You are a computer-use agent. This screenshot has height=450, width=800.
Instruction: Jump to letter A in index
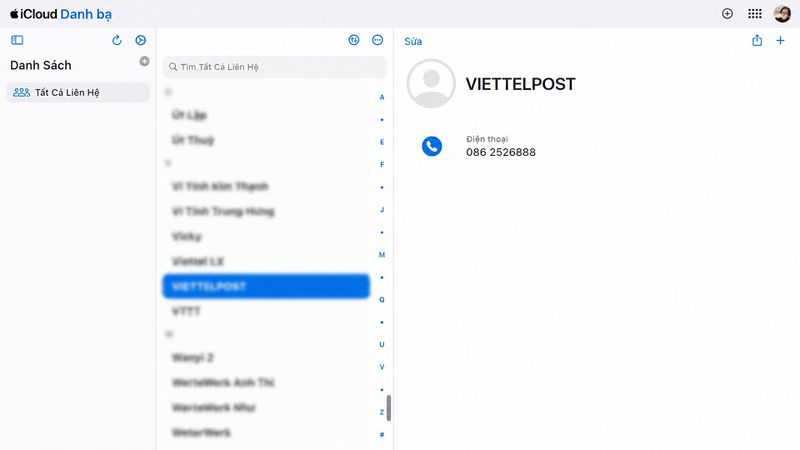[x=382, y=97]
